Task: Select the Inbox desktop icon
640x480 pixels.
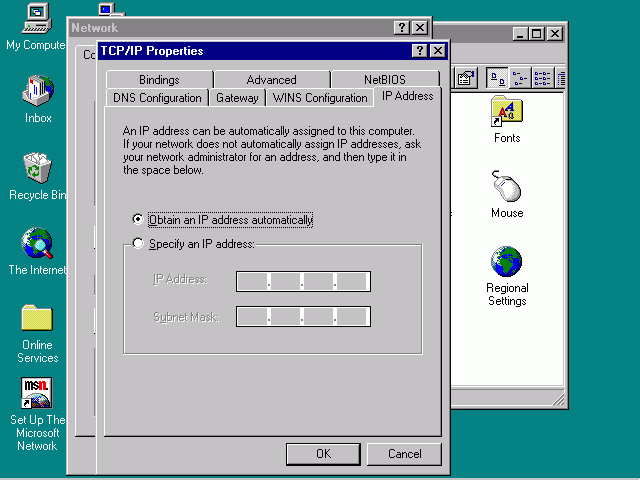Action: 37,92
